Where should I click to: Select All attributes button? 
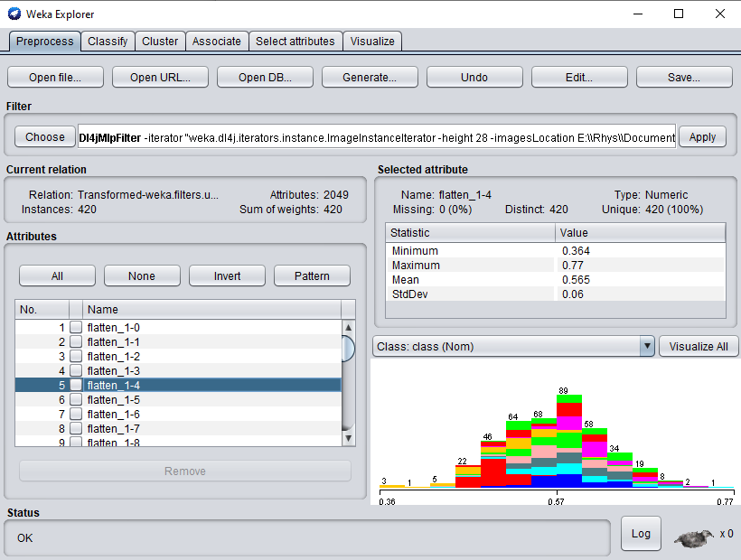[57, 275]
